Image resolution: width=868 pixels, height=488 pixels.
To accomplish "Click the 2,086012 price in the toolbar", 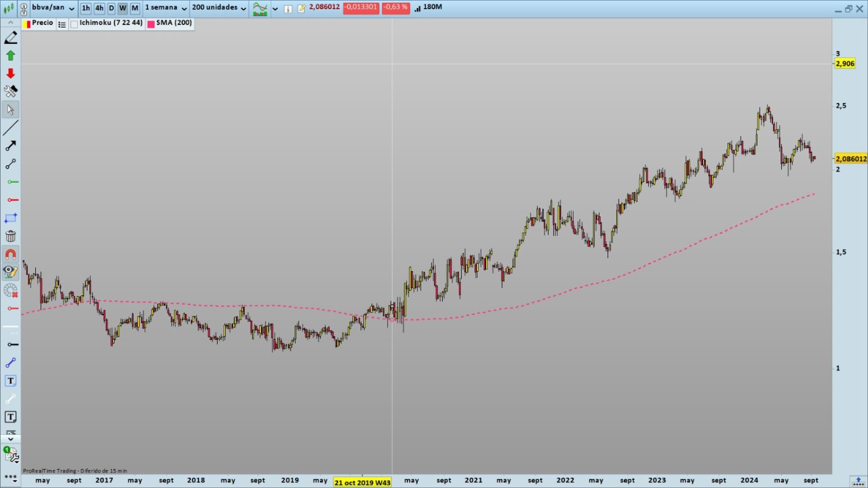I will point(325,7).
